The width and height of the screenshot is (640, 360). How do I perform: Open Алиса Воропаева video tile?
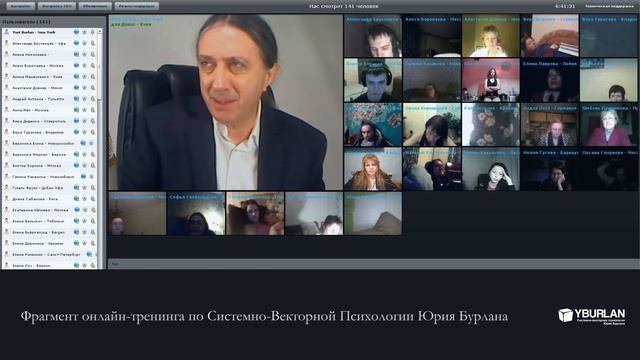tap(432, 36)
